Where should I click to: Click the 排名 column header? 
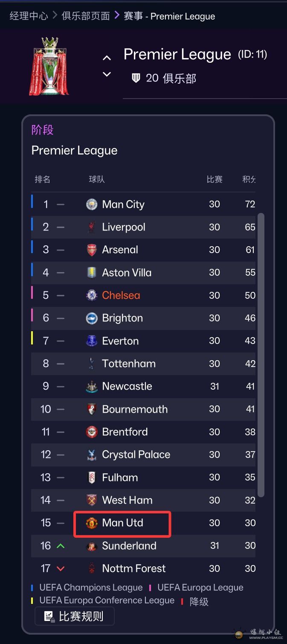coord(43,179)
